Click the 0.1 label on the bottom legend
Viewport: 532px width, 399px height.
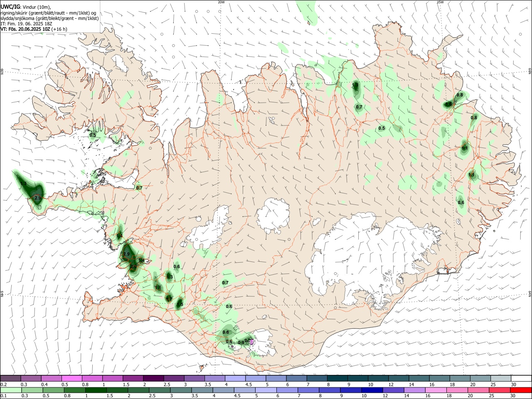coord(4,396)
